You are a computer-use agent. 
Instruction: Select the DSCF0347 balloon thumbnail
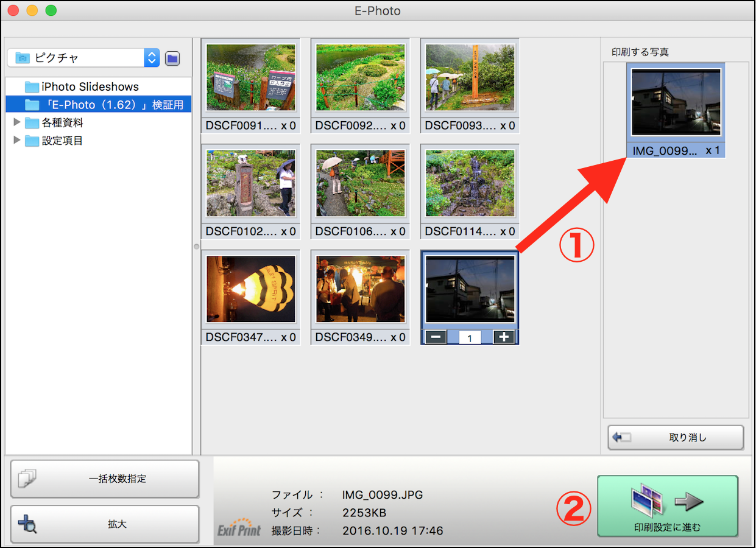pos(250,289)
